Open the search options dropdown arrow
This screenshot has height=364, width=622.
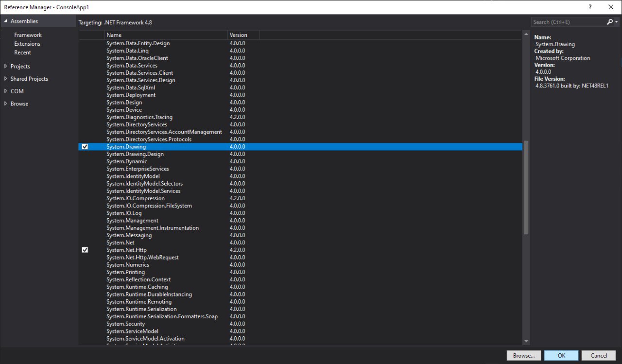[617, 22]
